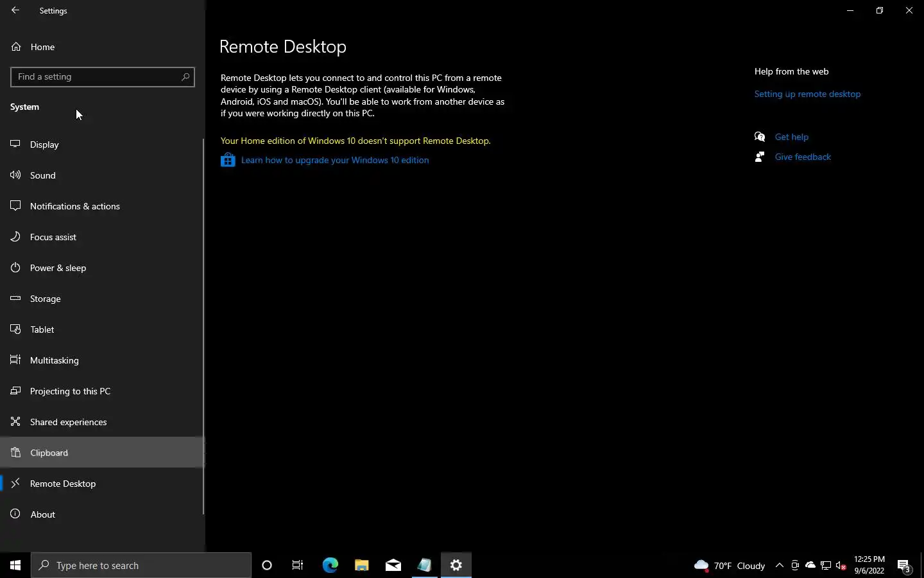
Task: Open the notification center icon
Action: 904,566
